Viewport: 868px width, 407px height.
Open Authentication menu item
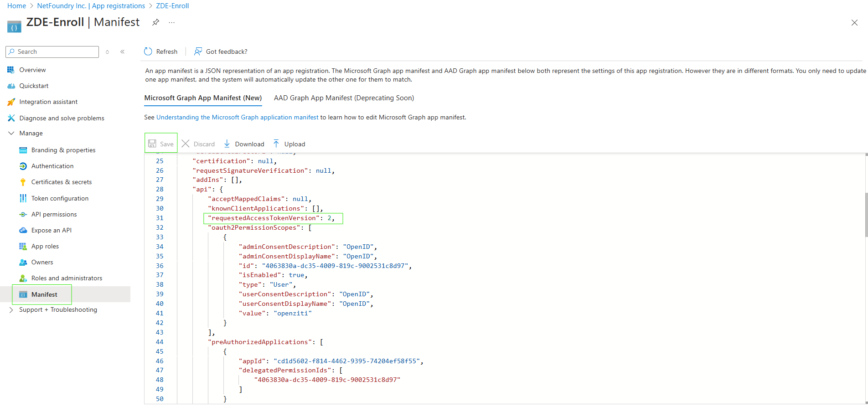coord(52,166)
